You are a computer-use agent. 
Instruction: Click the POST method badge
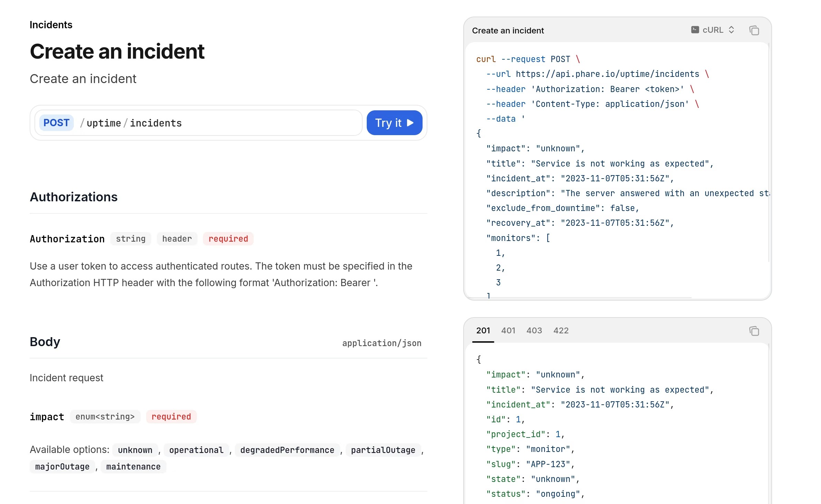click(x=56, y=123)
